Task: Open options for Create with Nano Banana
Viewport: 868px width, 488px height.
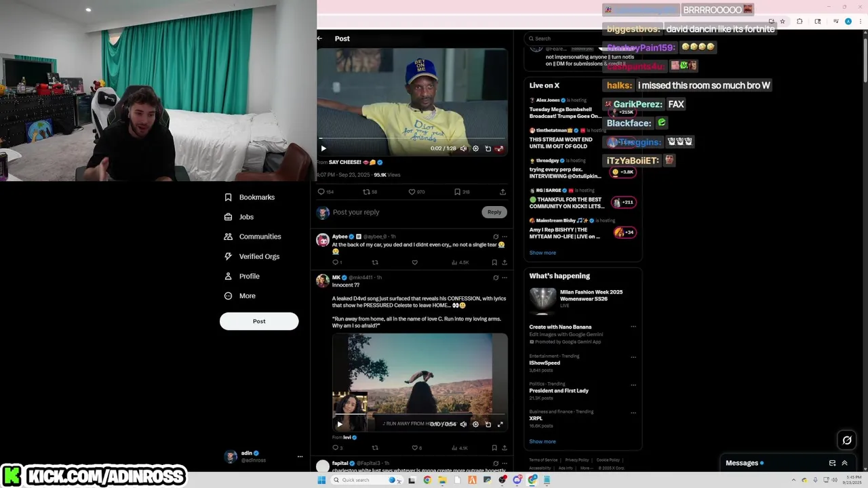Action: (633, 327)
